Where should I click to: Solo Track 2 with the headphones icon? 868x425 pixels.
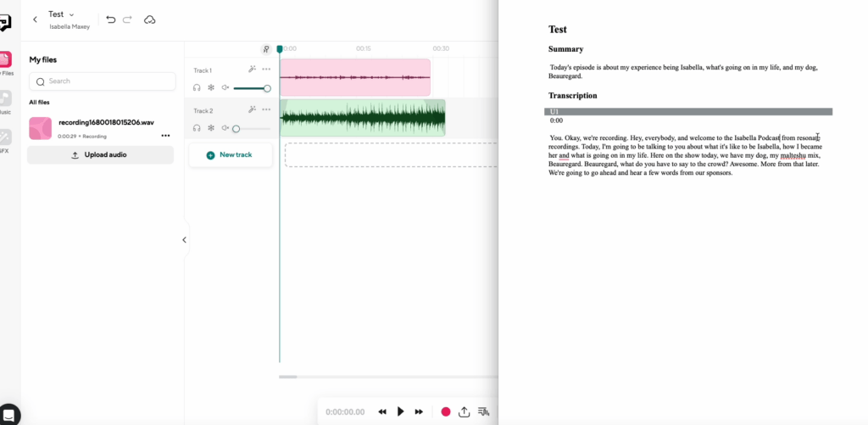[x=197, y=128]
